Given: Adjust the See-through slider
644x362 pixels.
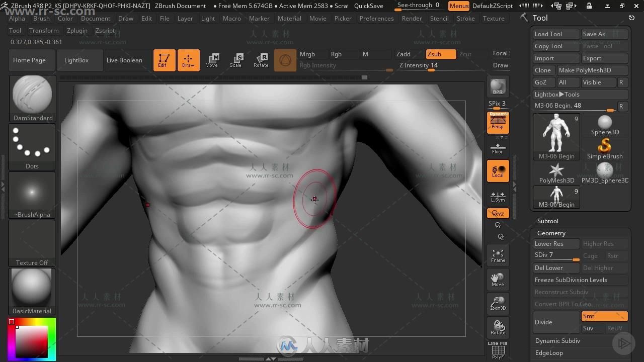Looking at the screenshot, I should pyautogui.click(x=418, y=6).
